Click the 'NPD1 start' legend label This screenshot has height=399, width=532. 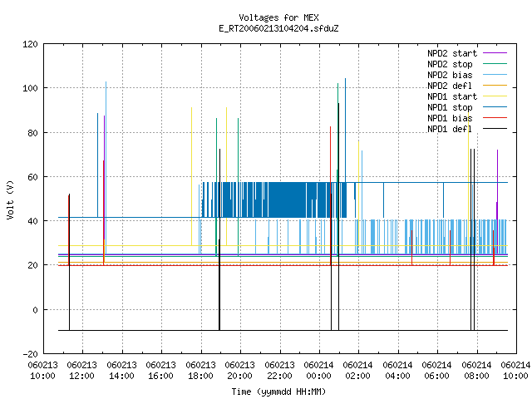[x=452, y=96]
